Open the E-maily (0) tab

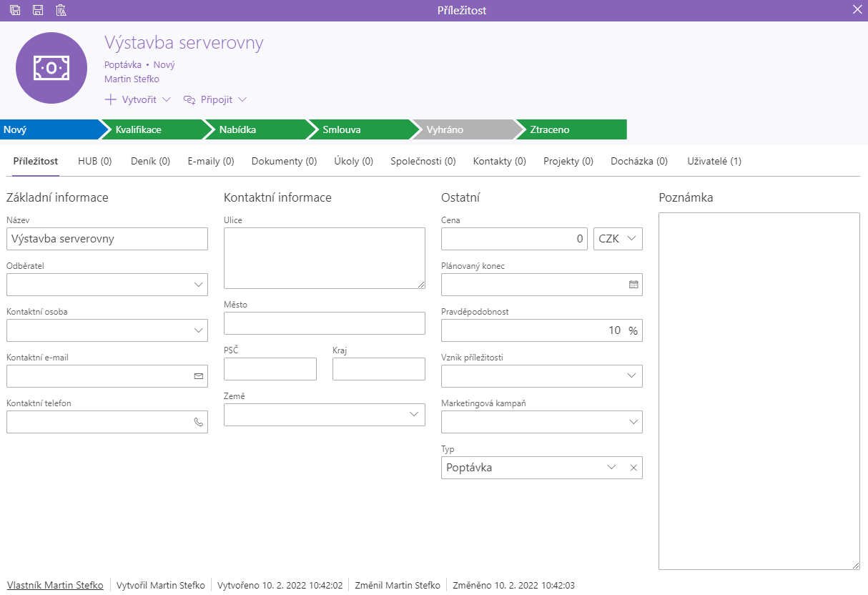tap(211, 162)
